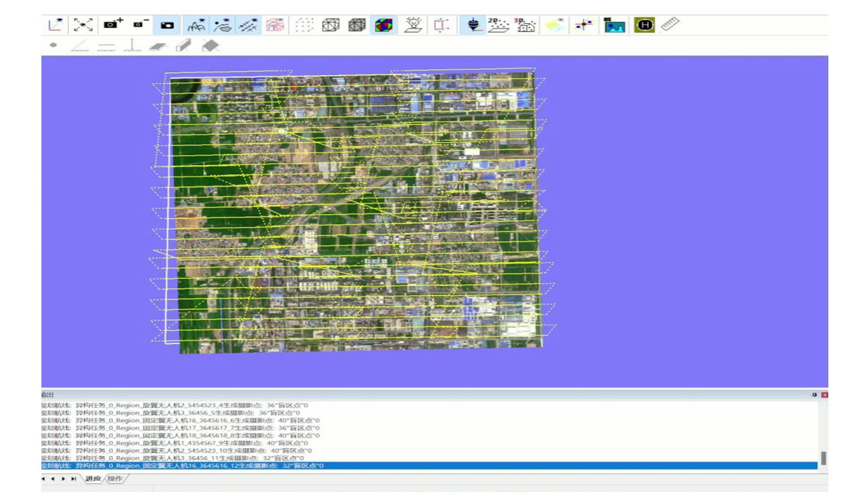Click the output panel vertical scrollbar

tap(823, 458)
